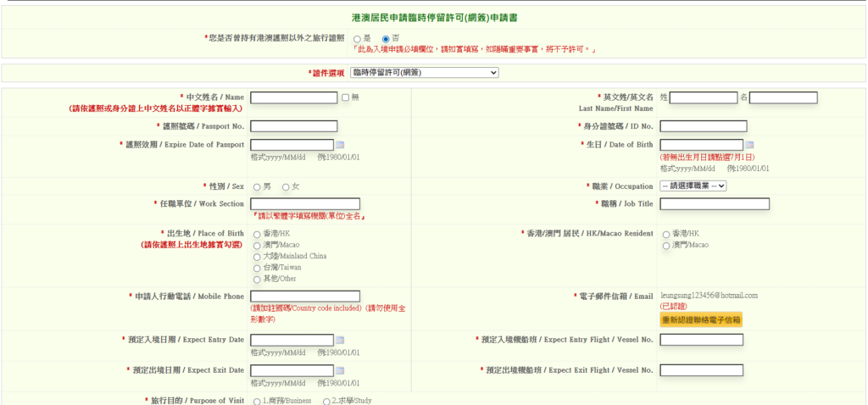Select 1.商務/Business as purpose of visit
868x405 pixels.
256,401
